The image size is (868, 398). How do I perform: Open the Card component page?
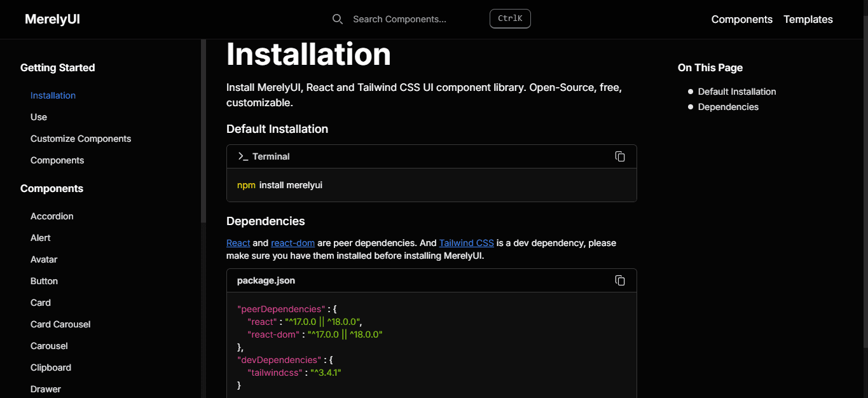coord(41,303)
